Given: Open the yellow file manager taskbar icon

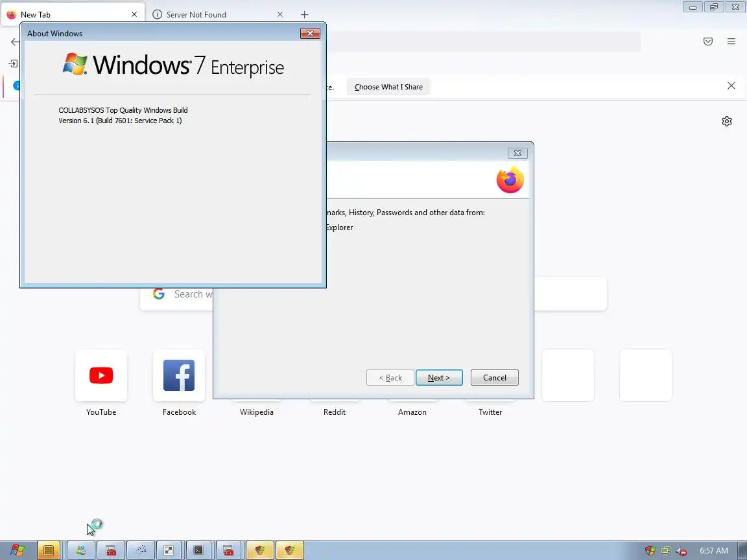Looking at the screenshot, I should pos(48,550).
